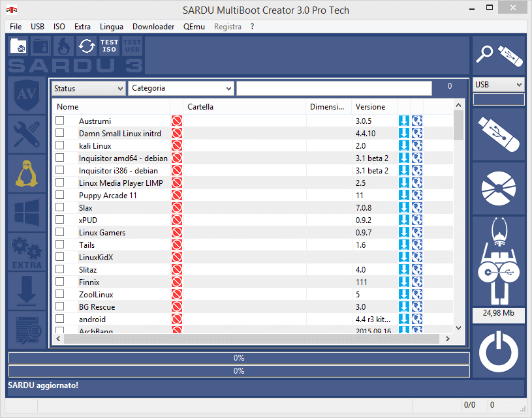This screenshot has height=418, width=532.
Task: Open the USB menu
Action: tap(37, 27)
